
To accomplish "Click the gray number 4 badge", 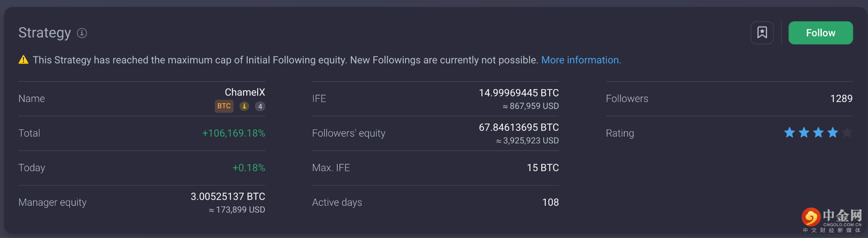I will 260,106.
